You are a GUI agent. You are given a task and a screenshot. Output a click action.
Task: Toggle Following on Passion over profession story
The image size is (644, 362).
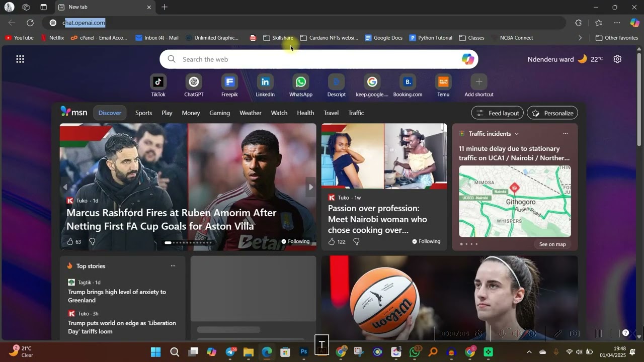426,241
